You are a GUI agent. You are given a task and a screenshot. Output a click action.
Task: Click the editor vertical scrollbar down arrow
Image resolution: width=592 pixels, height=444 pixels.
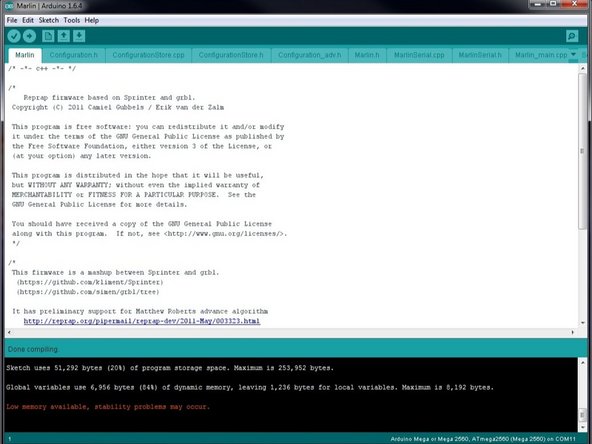coord(582,323)
